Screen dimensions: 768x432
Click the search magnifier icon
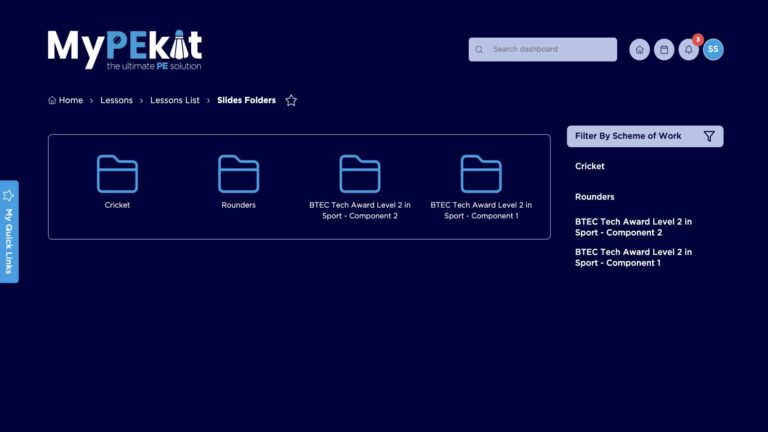tap(479, 49)
